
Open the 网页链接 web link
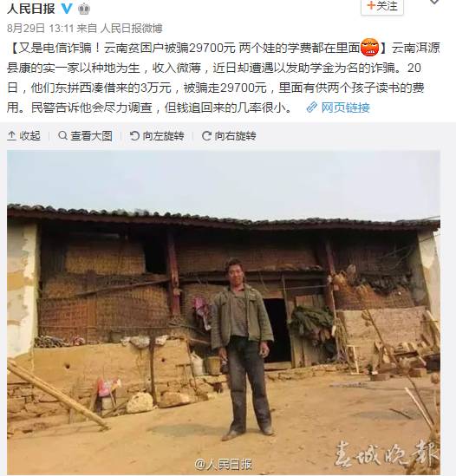pos(346,108)
